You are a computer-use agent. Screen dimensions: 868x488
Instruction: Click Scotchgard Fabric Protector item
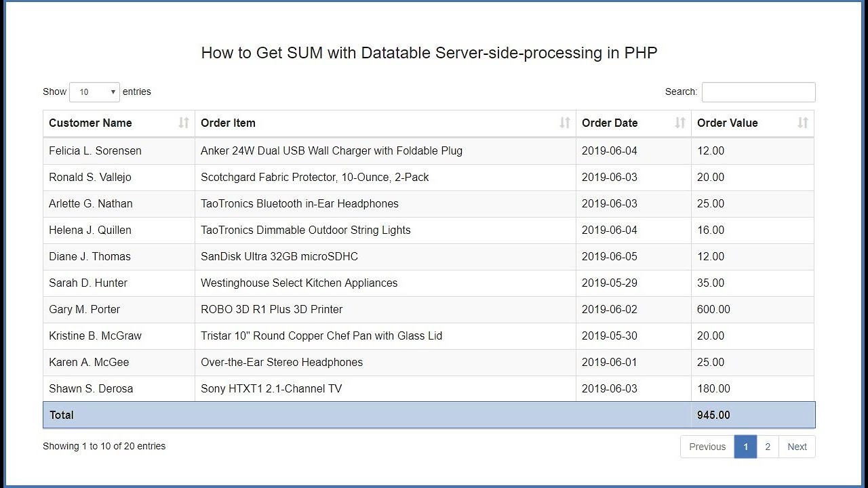click(x=315, y=177)
